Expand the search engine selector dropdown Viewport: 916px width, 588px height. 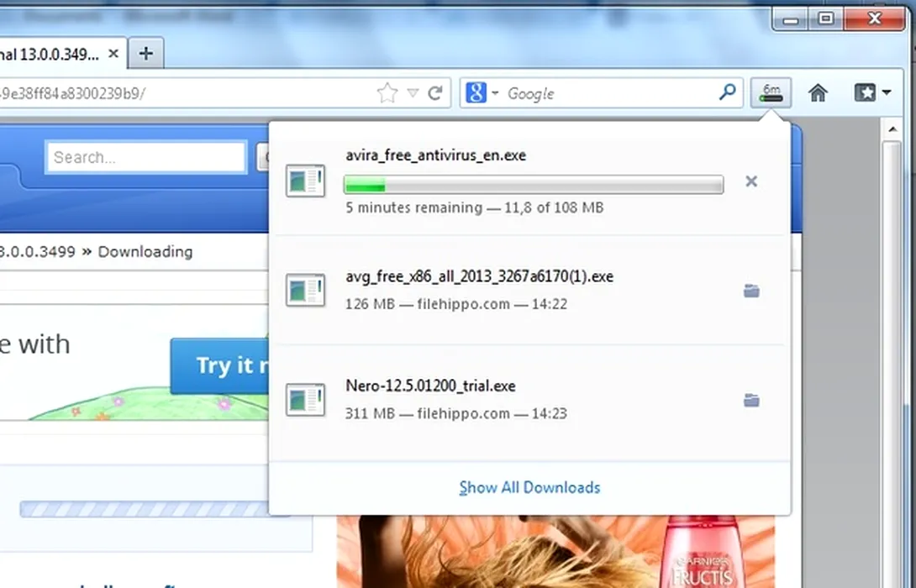pyautogui.click(x=482, y=93)
